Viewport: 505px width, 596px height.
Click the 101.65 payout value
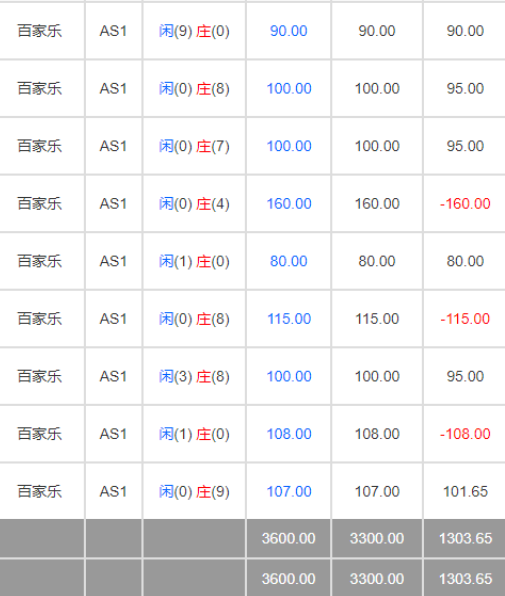click(x=465, y=492)
